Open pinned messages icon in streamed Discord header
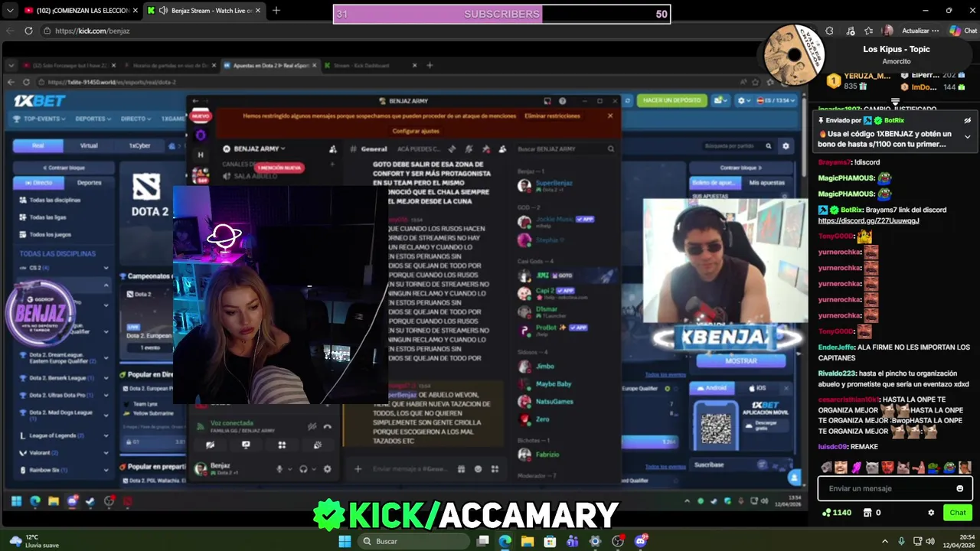 click(485, 148)
